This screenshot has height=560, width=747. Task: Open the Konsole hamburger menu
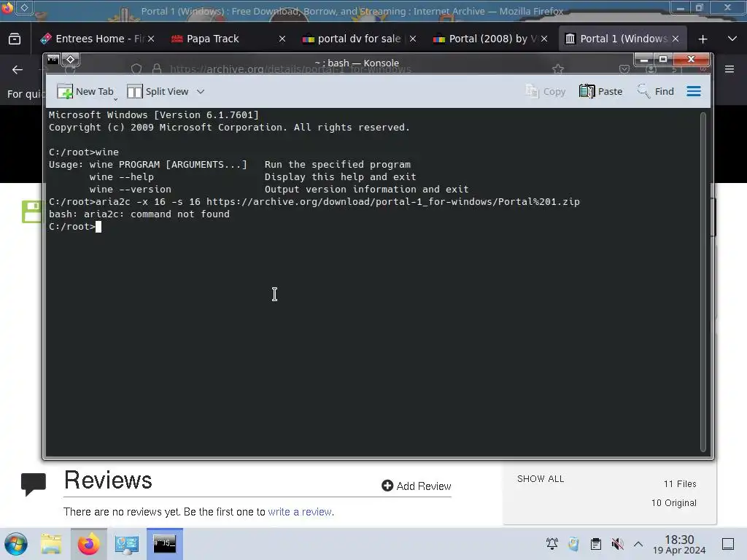tap(694, 91)
